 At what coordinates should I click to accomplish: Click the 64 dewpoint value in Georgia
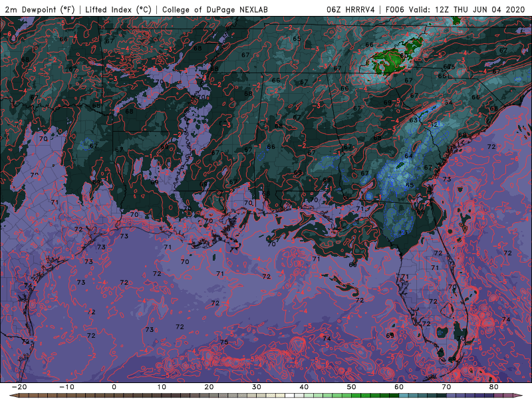coord(408,156)
